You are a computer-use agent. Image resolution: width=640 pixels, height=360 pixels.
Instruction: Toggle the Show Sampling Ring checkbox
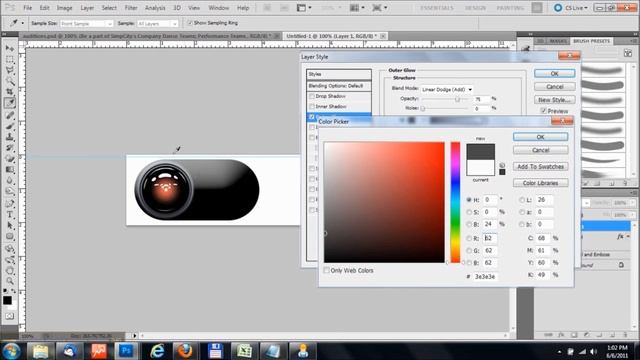pos(190,23)
